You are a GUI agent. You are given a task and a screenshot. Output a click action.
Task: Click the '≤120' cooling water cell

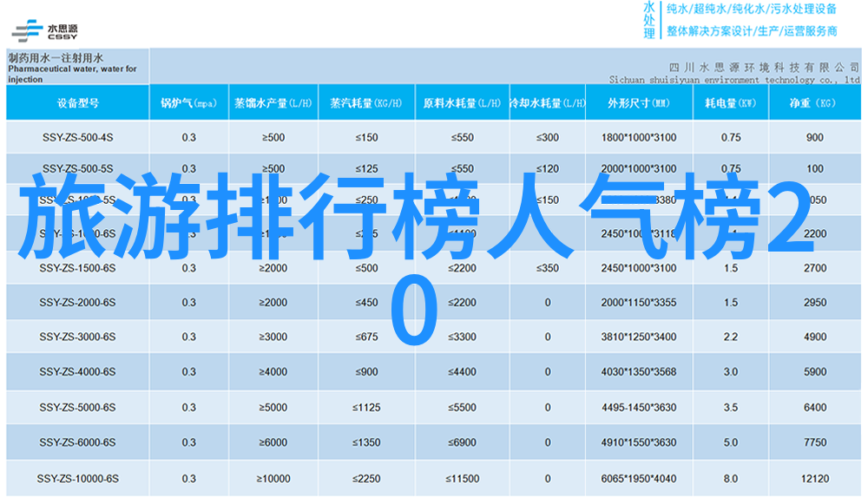[548, 168]
